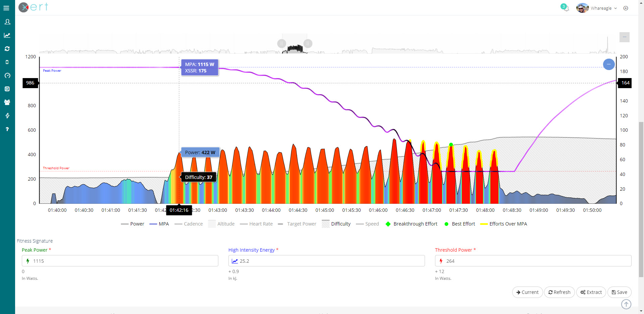Open the community groups icon in sidebar
644x314 pixels.
[x=7, y=102]
